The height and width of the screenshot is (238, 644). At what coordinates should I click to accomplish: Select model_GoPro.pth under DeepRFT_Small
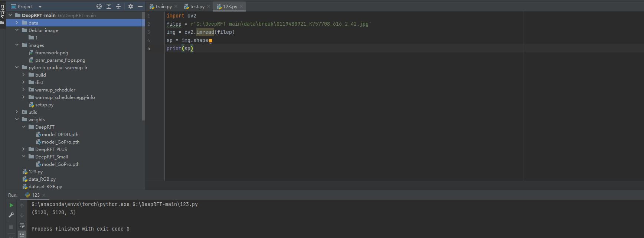61,164
